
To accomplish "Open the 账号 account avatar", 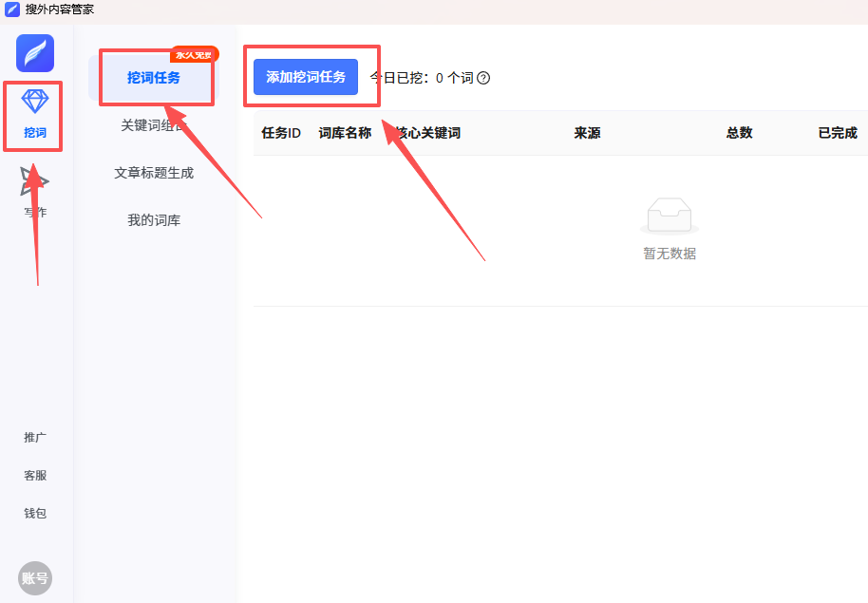I will coord(35,577).
